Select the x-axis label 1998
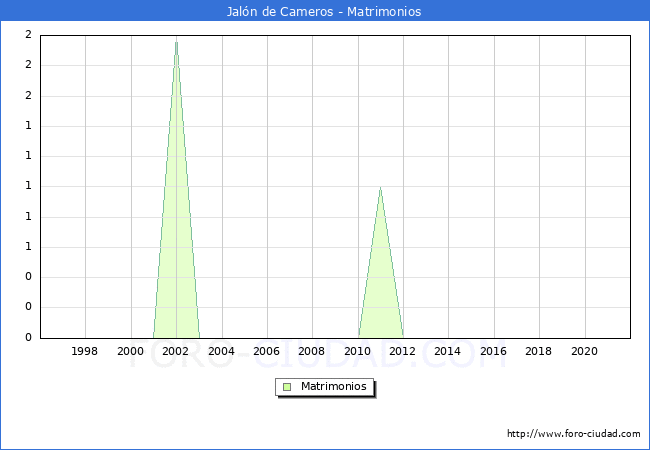Screen dimensions: 650x450 pos(85,351)
